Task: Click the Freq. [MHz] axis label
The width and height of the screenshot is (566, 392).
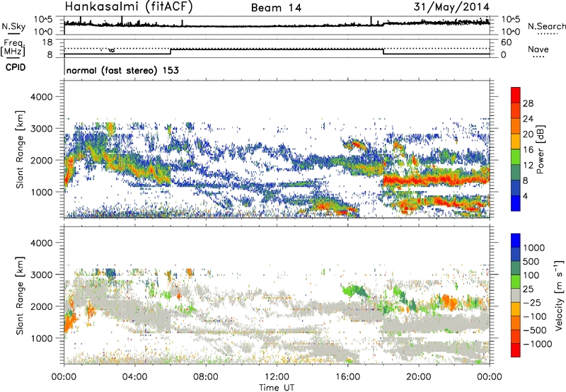Action: [x=13, y=47]
